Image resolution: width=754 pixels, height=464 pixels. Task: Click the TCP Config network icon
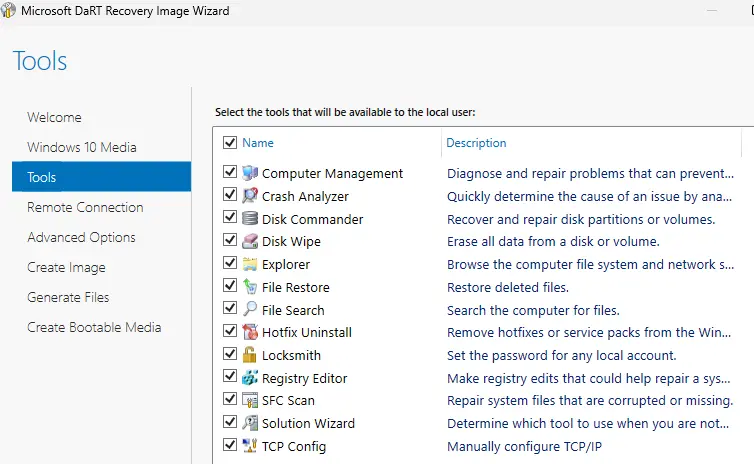pos(250,446)
